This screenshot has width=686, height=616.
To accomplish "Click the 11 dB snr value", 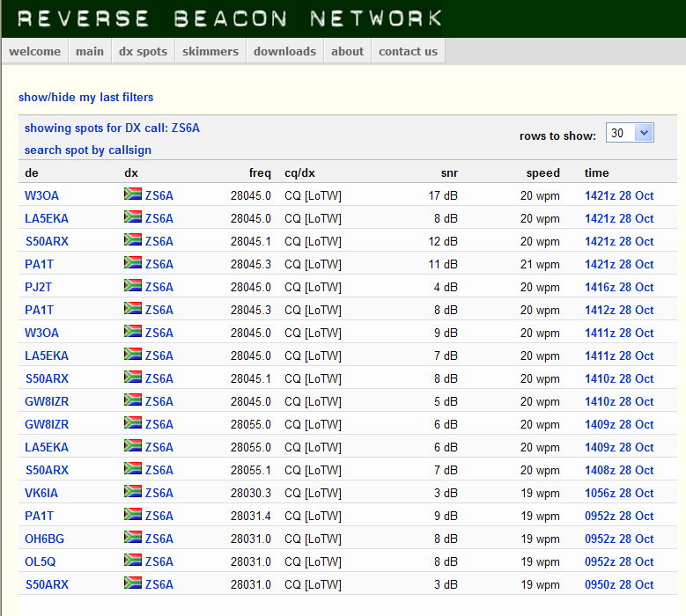I will click(443, 264).
